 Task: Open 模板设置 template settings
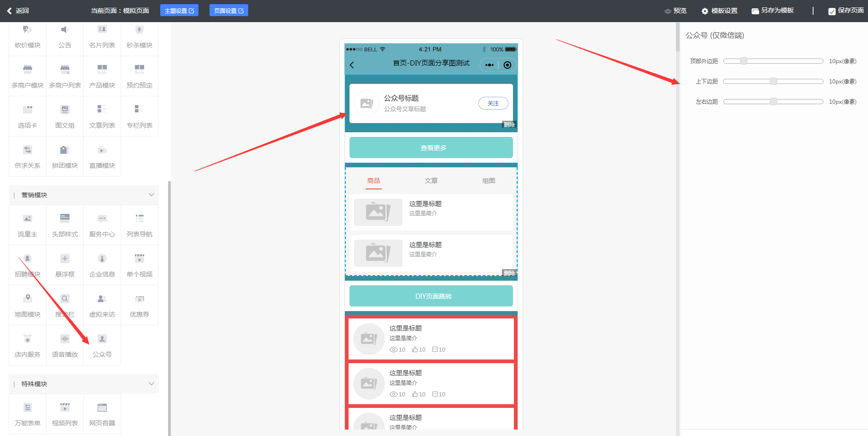point(720,11)
